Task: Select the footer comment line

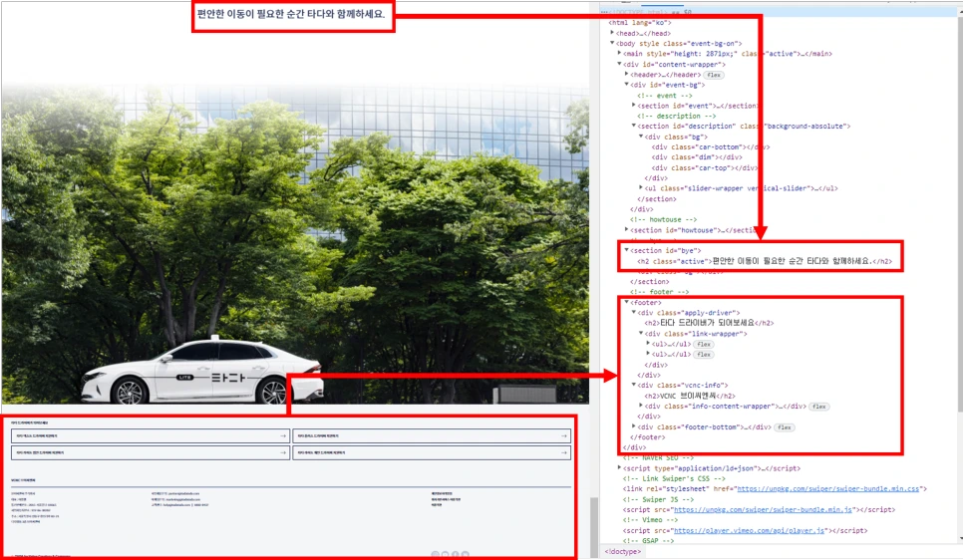Action: tap(660, 292)
